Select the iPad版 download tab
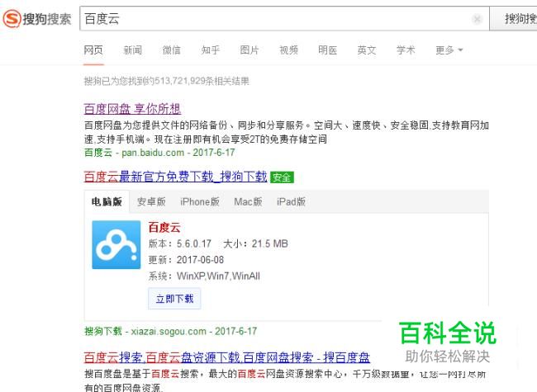Screen dimensions: 537x392 pos(291,202)
